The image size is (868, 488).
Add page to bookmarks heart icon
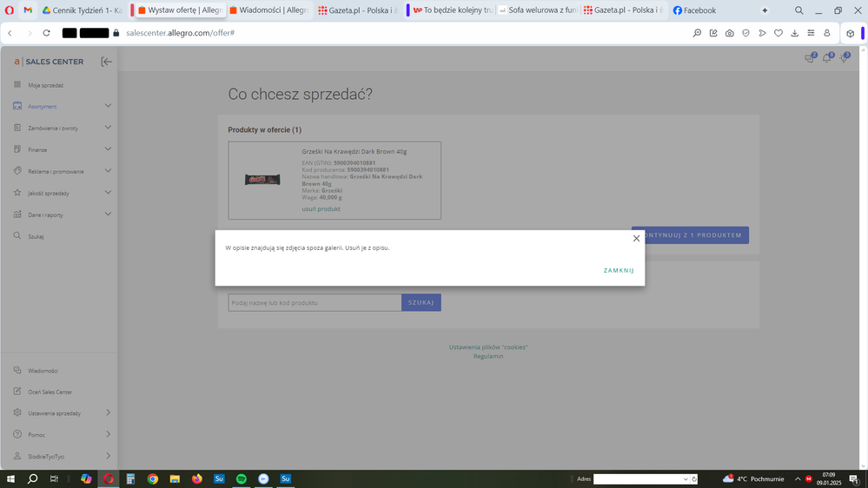click(779, 33)
